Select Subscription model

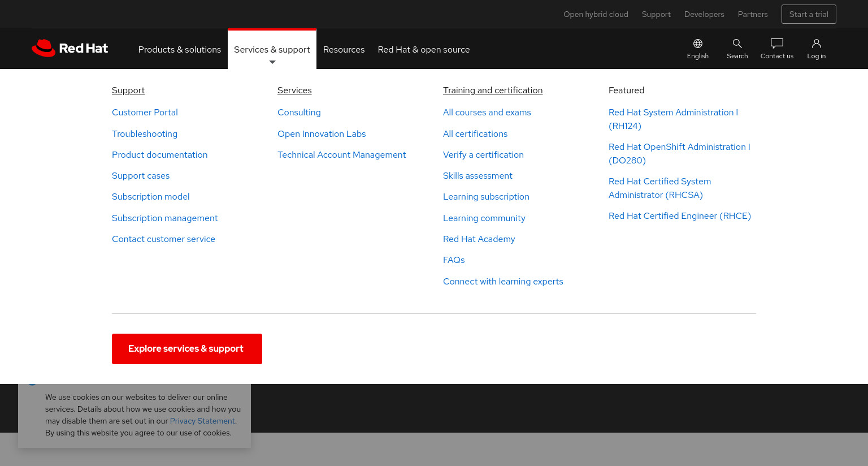point(151,197)
